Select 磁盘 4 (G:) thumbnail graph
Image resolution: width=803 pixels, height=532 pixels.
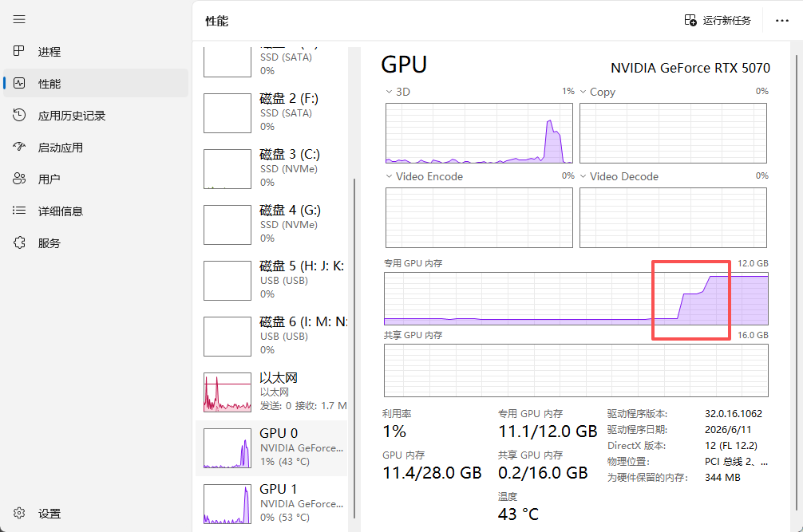coord(227,225)
